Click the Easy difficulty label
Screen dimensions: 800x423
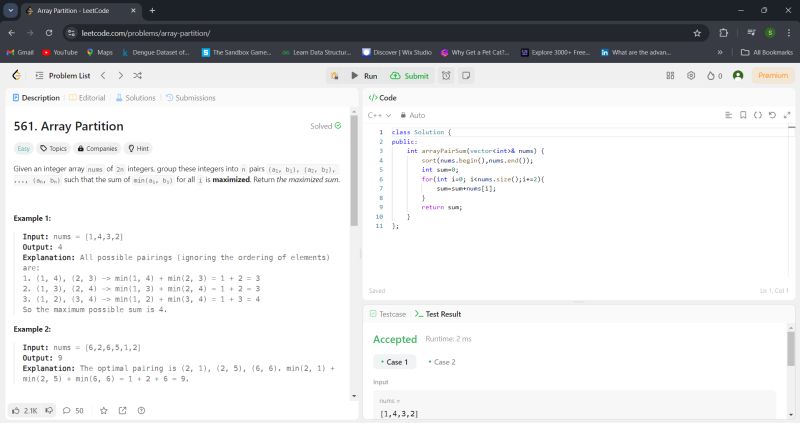tap(23, 148)
